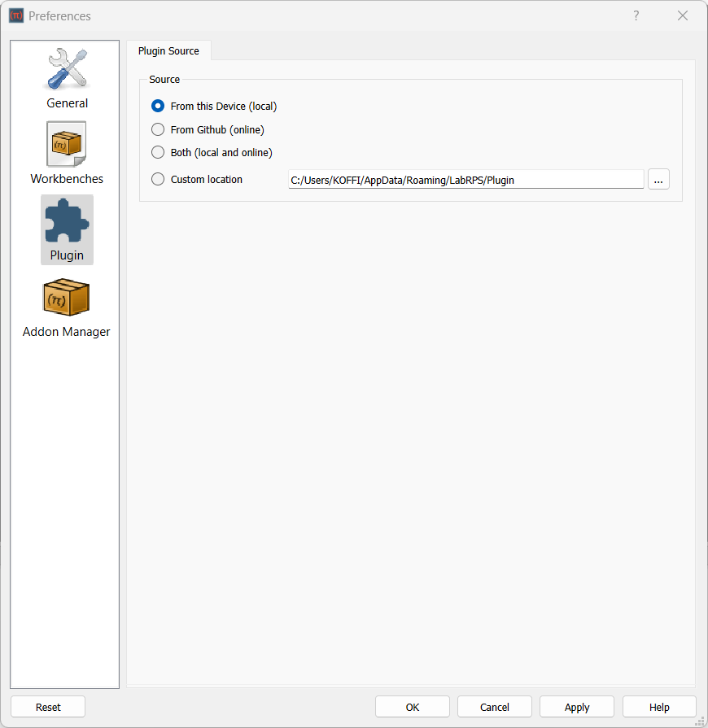The width and height of the screenshot is (708, 728).
Task: Click the custom plugin path text field
Action: 464,179
